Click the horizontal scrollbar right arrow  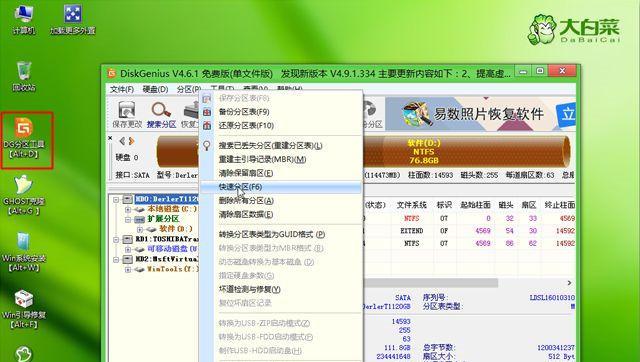(x=569, y=283)
